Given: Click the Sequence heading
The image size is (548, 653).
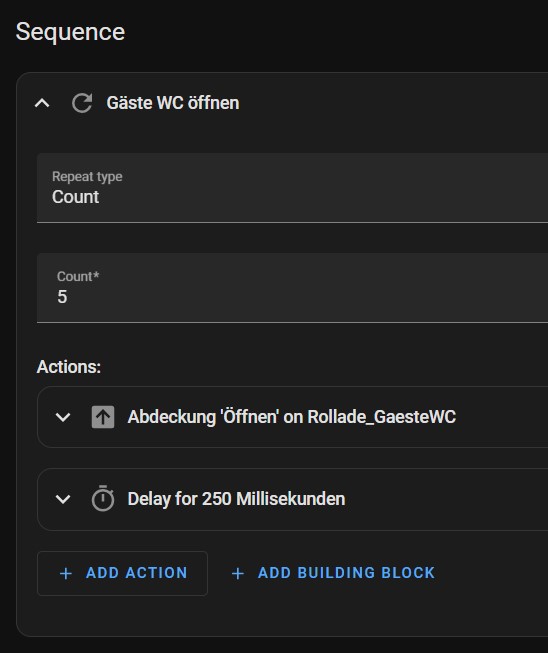Looking at the screenshot, I should [x=70, y=32].
